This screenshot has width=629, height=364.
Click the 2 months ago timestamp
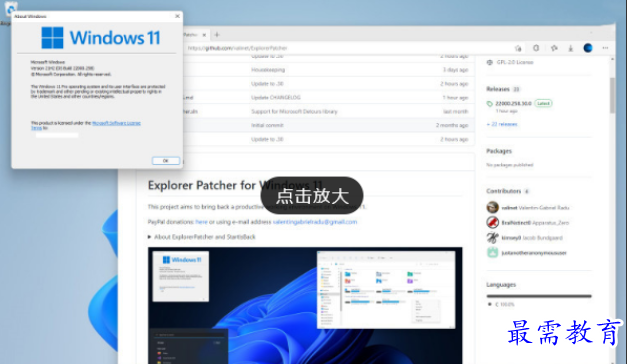(x=452, y=125)
